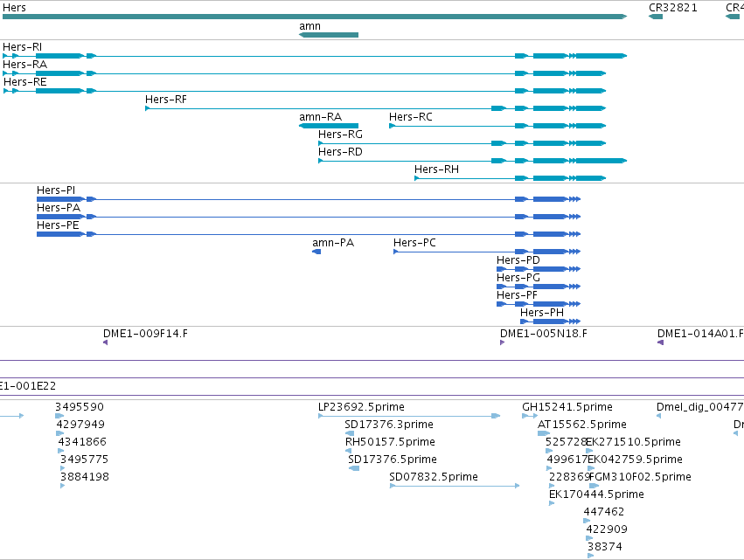This screenshot has height=560, width=744.
Task: Select protein Hers-PE
Action: point(309,234)
